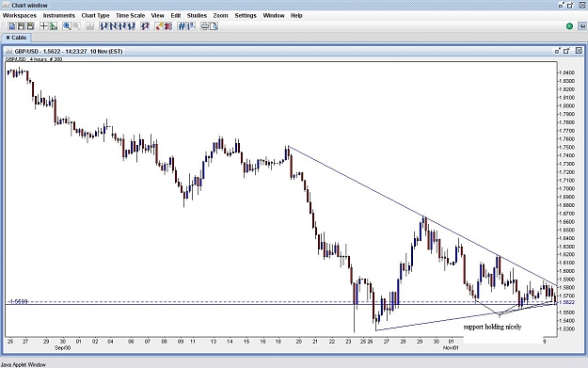Click the icon right of the grid hash

click(x=191, y=26)
